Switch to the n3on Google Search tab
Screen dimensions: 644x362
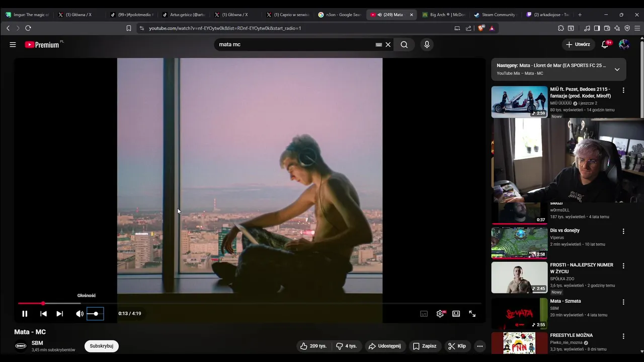pos(340,15)
